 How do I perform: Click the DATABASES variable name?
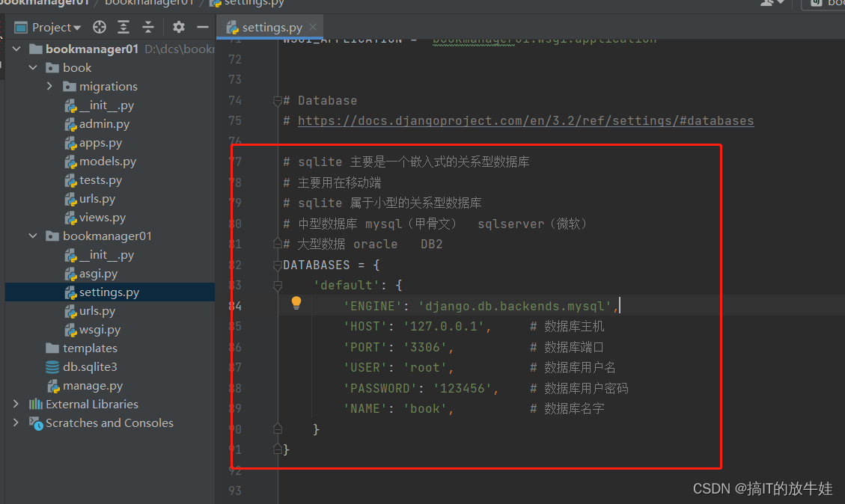(317, 265)
